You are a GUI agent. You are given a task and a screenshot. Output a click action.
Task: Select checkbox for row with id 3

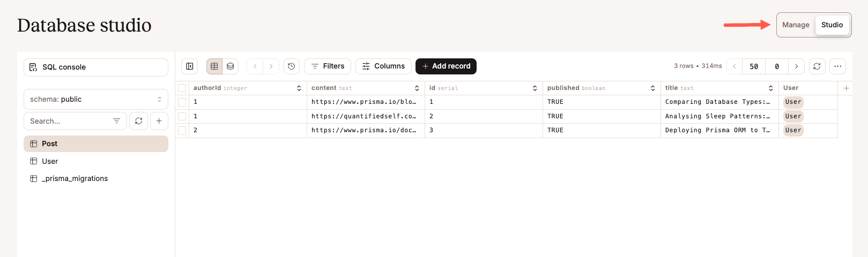click(182, 131)
